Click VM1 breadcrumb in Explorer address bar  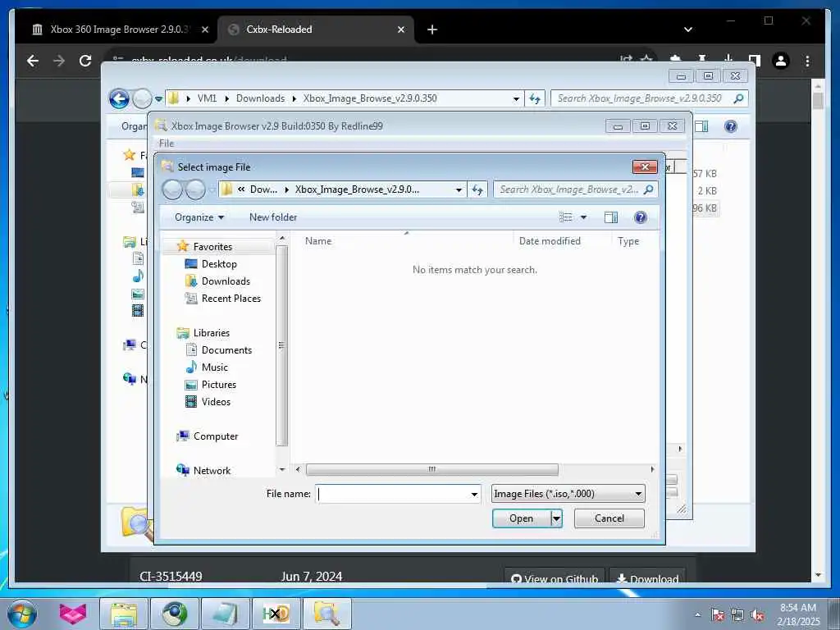[207, 98]
